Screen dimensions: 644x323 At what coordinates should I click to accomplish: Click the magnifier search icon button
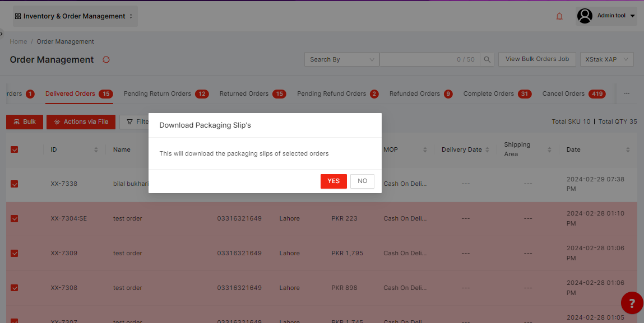(488, 59)
